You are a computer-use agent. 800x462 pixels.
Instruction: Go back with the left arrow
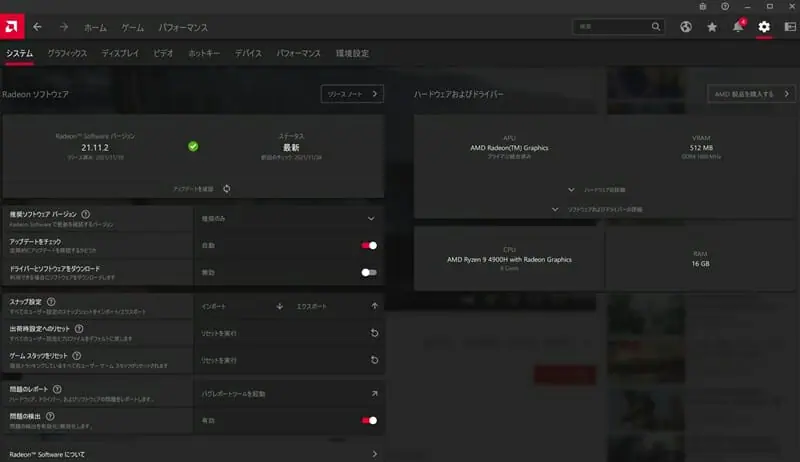click(38, 26)
